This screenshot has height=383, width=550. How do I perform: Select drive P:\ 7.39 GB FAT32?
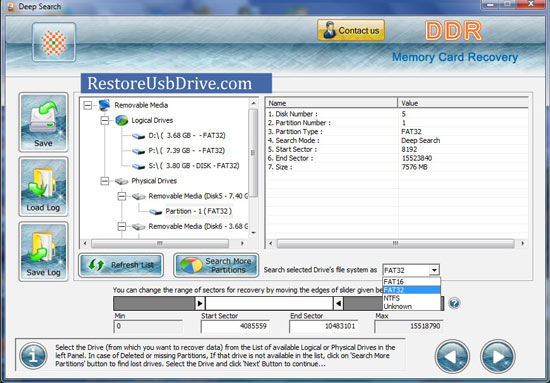(187, 150)
